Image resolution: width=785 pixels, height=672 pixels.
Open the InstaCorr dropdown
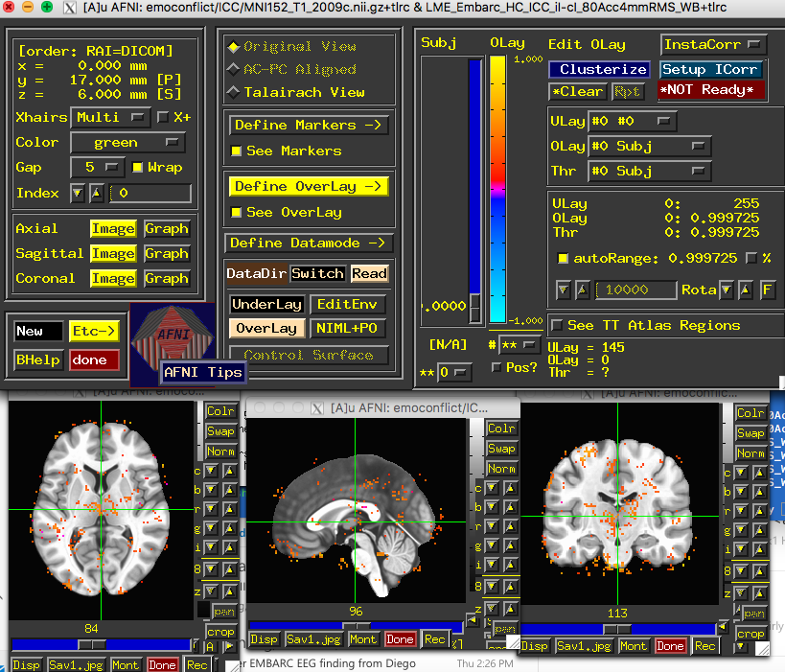coord(713,44)
